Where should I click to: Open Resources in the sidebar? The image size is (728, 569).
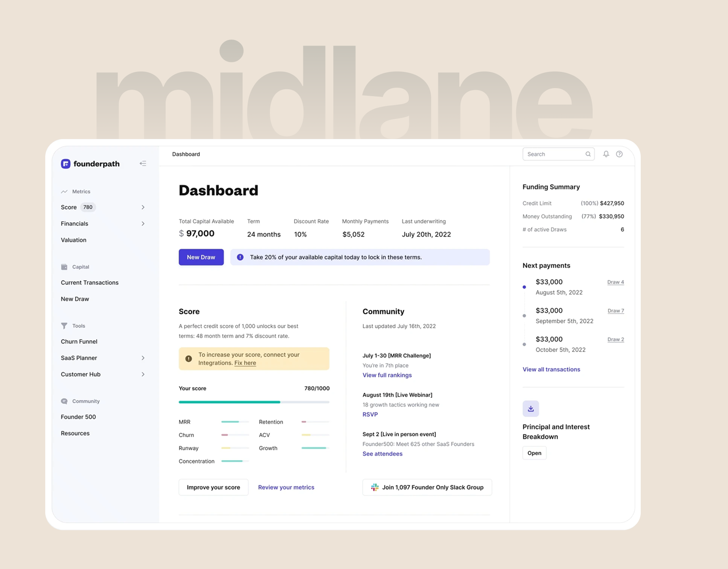coord(75,433)
